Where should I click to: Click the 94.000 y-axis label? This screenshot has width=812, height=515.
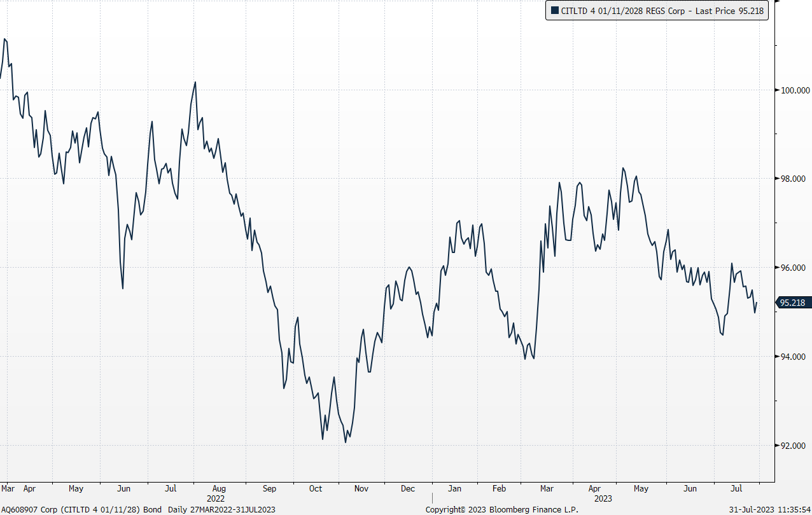click(794, 357)
